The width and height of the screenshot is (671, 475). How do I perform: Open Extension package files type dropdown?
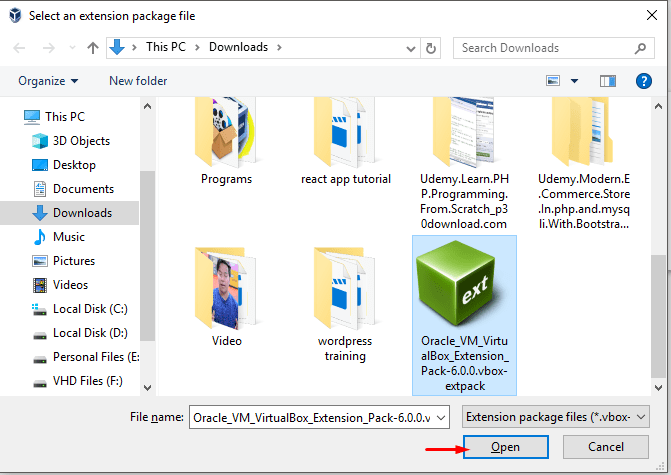555,417
